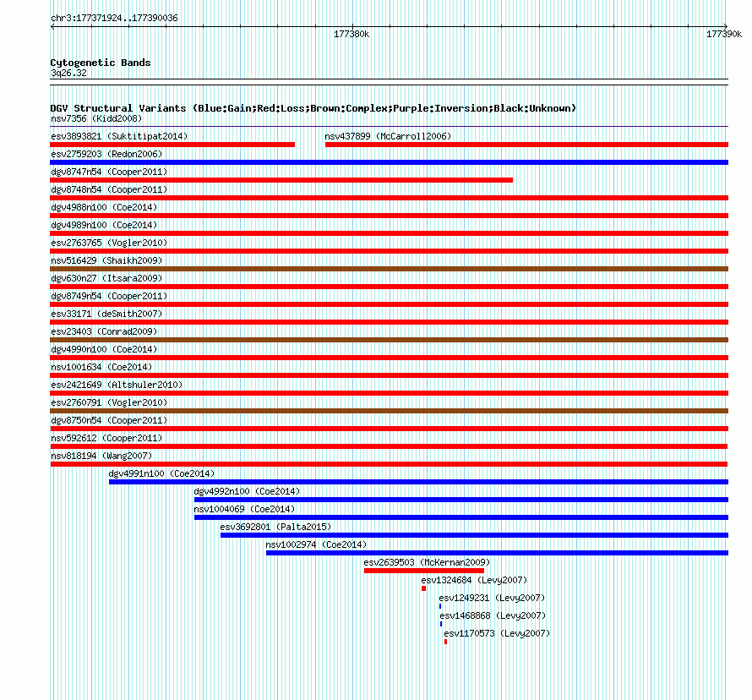This screenshot has width=752, height=700.
Task: Click the small red marker under esv1324684
Action: [423, 588]
